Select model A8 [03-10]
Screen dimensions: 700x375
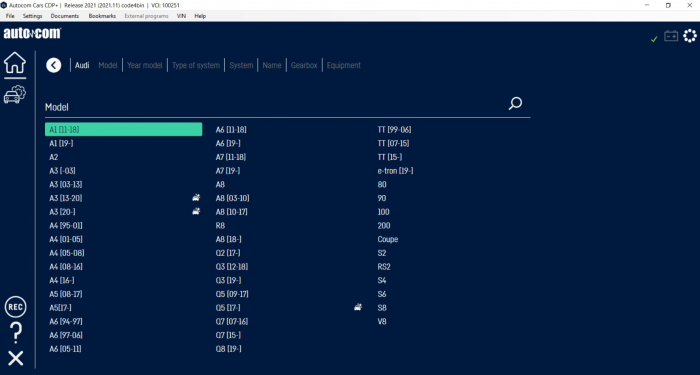pos(232,198)
